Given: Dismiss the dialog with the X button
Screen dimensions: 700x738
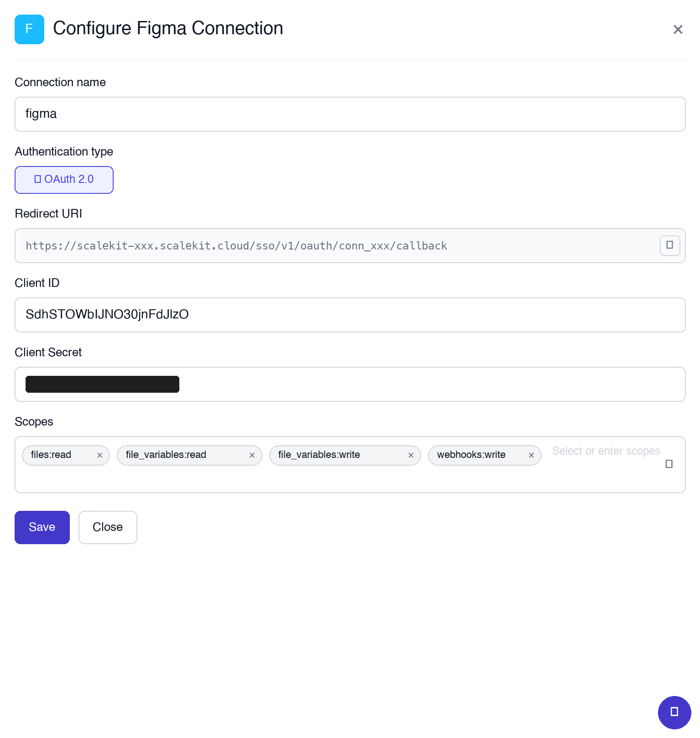Looking at the screenshot, I should click(x=678, y=29).
